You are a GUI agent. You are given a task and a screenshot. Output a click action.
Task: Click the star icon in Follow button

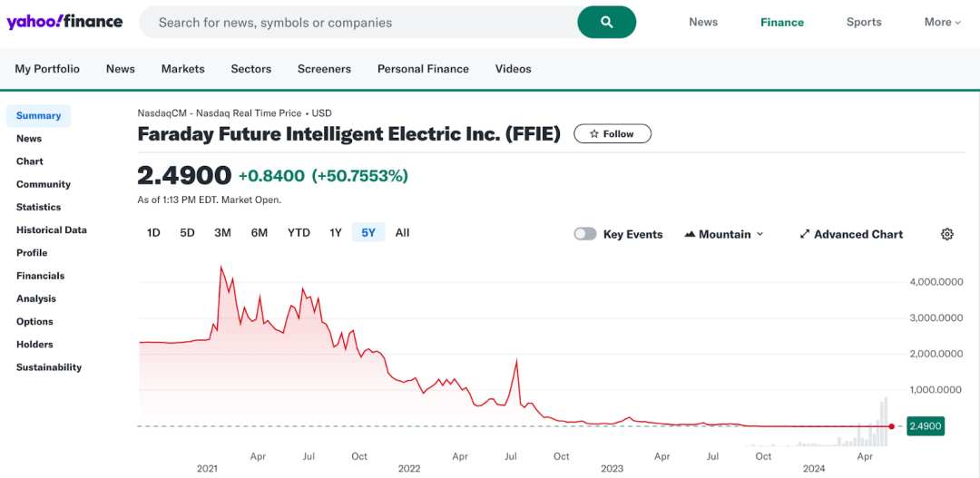coord(594,133)
